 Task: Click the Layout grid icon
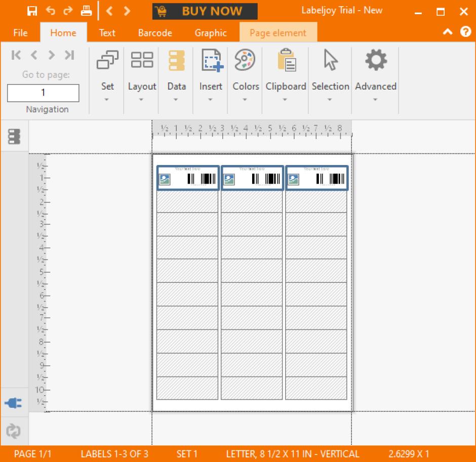point(142,59)
